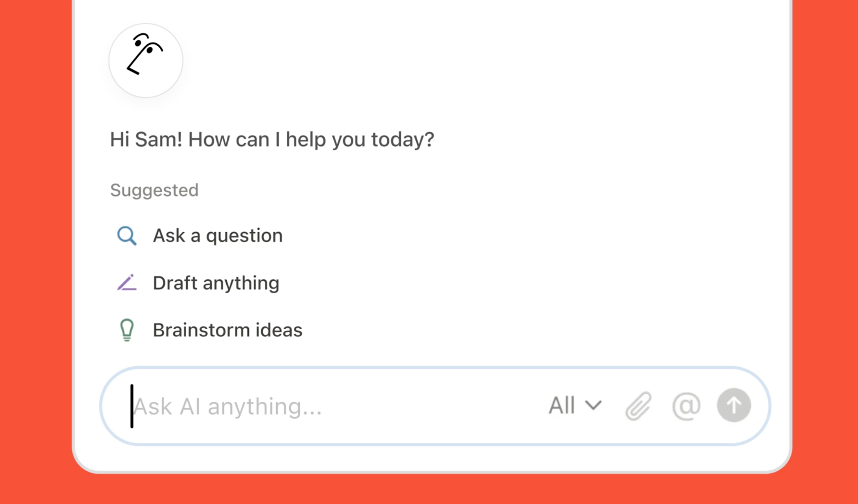
Task: Click the purple pencil icon for drafting
Action: click(127, 282)
